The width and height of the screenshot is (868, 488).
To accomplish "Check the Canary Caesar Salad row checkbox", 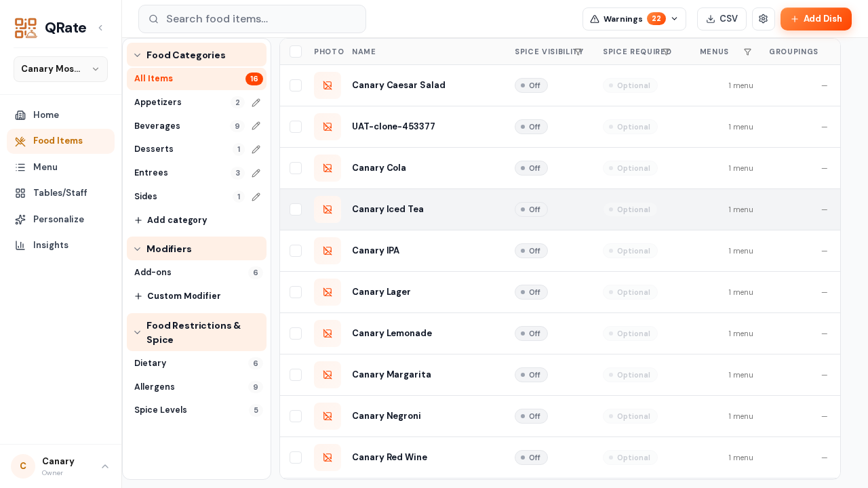I will [x=296, y=85].
